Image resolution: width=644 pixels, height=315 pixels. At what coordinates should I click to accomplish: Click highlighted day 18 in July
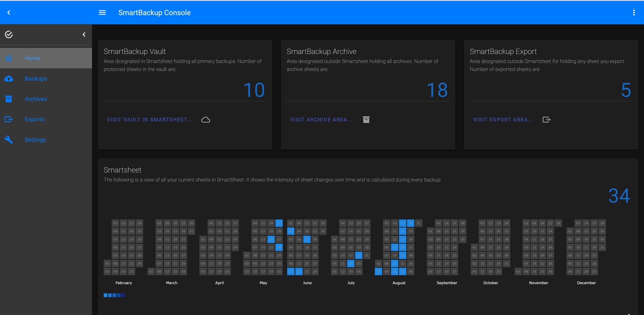coord(351,263)
